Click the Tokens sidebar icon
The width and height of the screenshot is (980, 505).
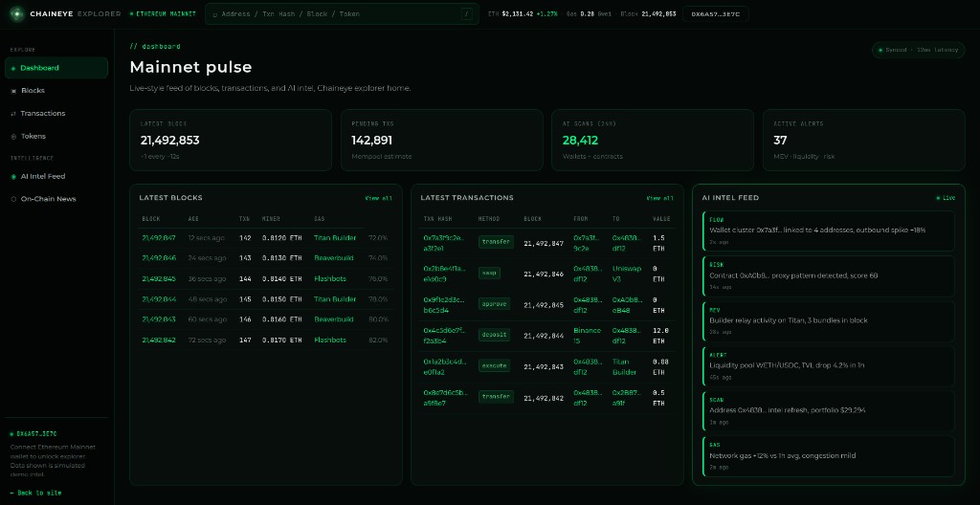click(13, 136)
